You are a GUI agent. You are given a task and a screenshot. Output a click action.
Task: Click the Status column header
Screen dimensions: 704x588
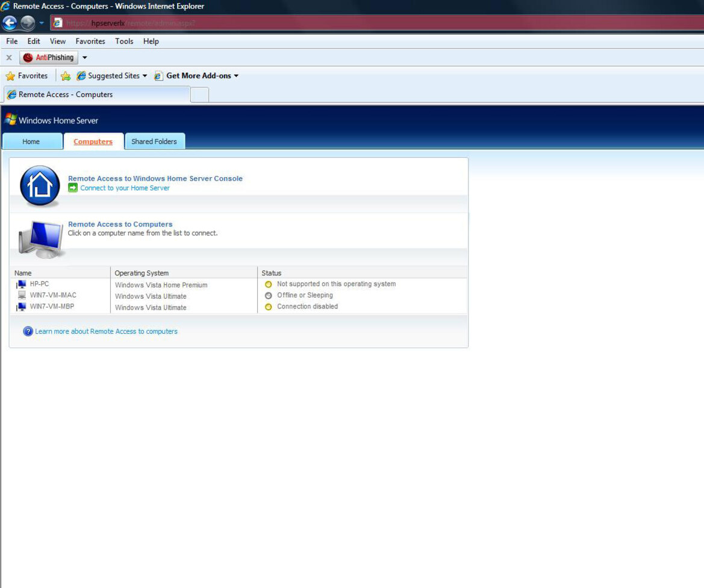tap(272, 273)
